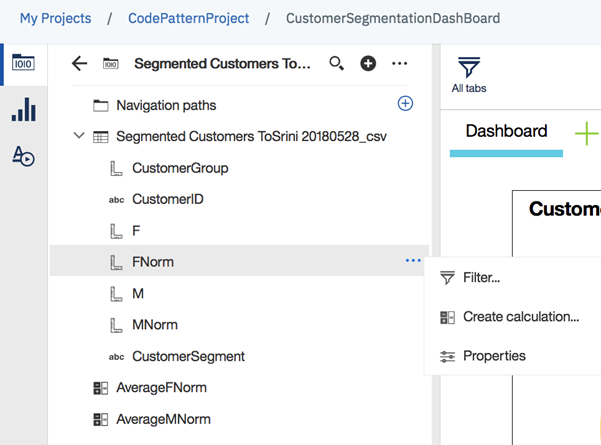
Task: Click the add source plus icon
Action: (x=368, y=64)
